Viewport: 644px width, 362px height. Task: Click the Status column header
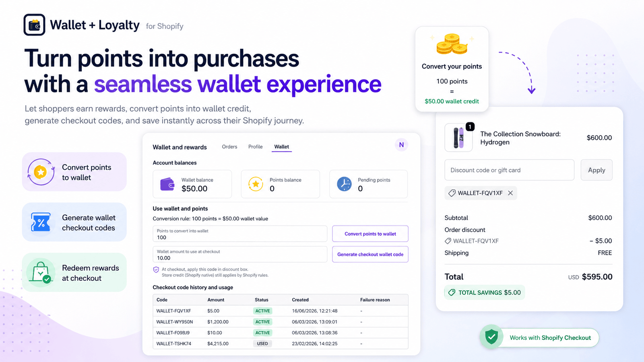click(262, 300)
